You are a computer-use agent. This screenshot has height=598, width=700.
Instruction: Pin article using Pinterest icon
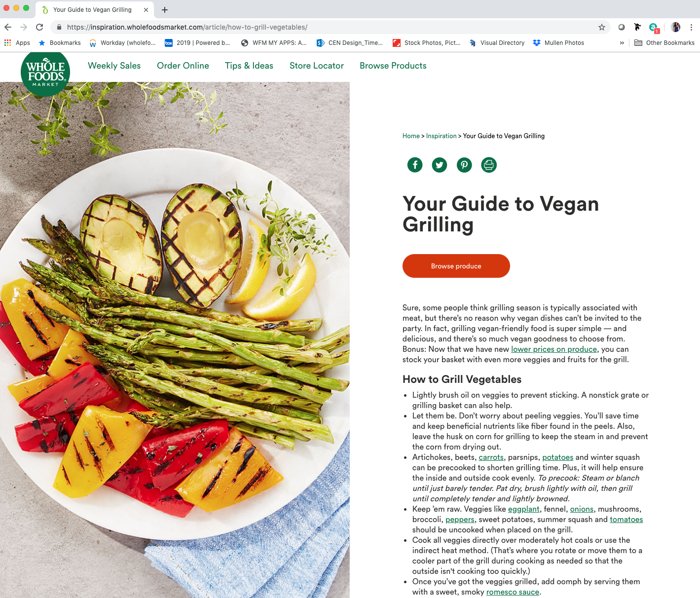click(464, 165)
